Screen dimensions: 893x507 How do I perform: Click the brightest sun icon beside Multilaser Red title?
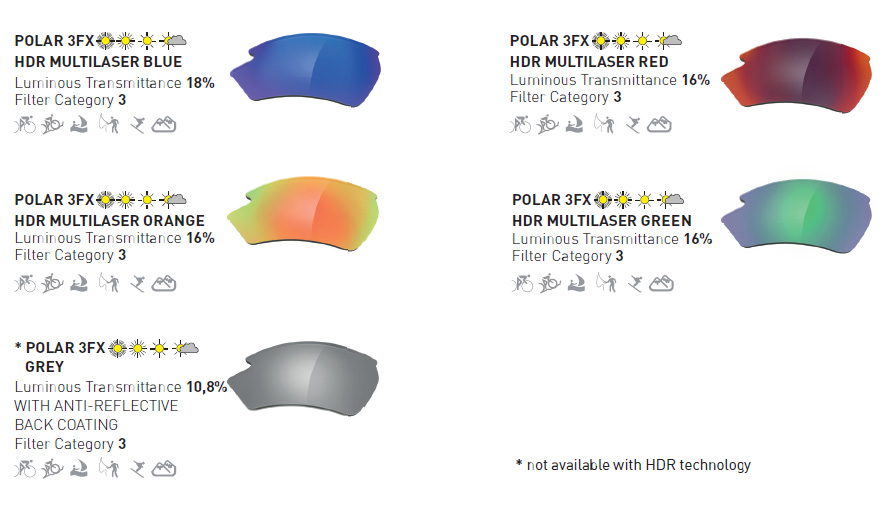pos(600,40)
